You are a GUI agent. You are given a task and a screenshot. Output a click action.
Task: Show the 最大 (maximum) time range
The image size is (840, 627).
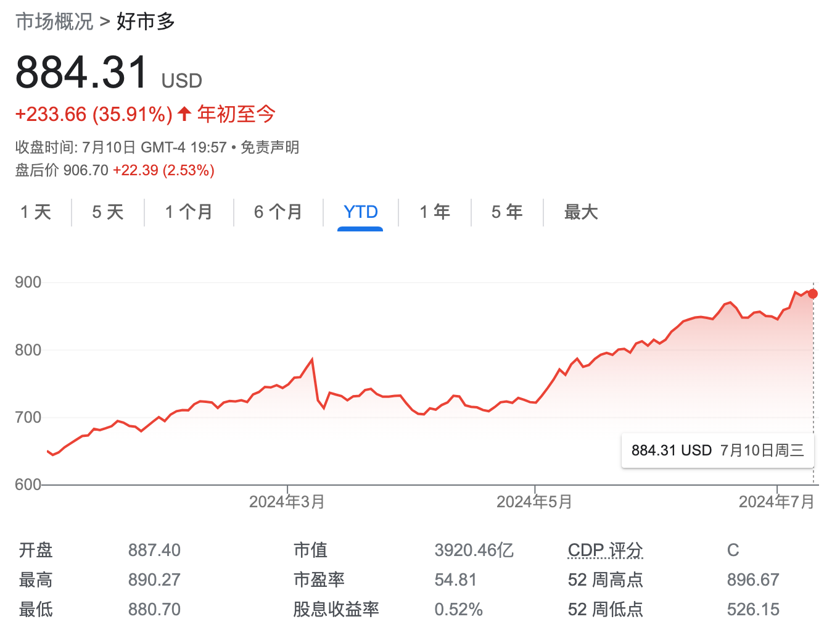pyautogui.click(x=580, y=212)
